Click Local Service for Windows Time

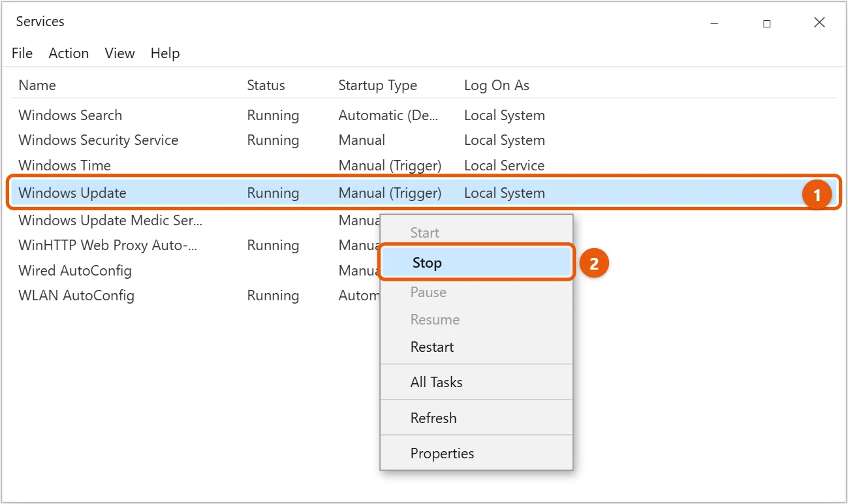[x=504, y=166]
